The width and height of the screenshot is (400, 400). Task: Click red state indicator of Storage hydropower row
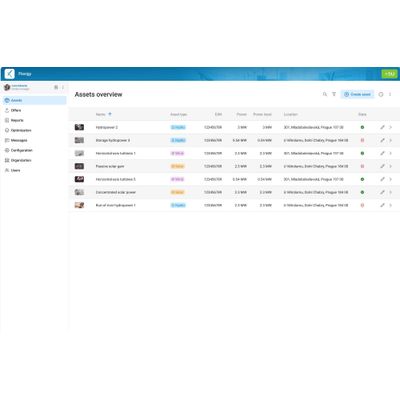click(362, 140)
